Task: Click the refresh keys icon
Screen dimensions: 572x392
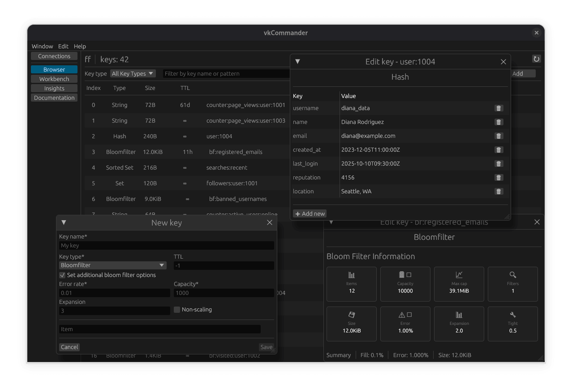Action: click(x=536, y=59)
